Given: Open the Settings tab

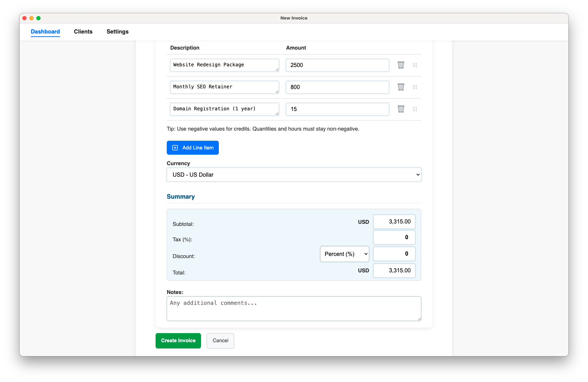Looking at the screenshot, I should (x=117, y=31).
